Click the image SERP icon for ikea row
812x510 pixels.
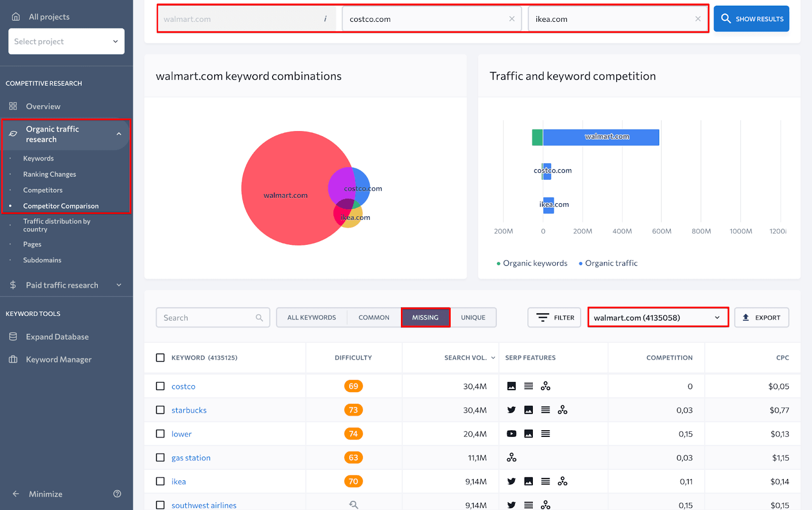point(528,482)
